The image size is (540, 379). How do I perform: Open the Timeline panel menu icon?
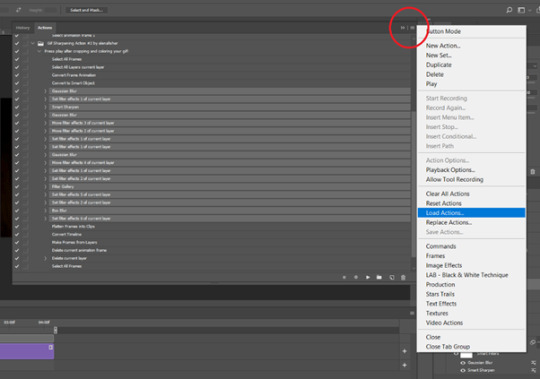412,313
